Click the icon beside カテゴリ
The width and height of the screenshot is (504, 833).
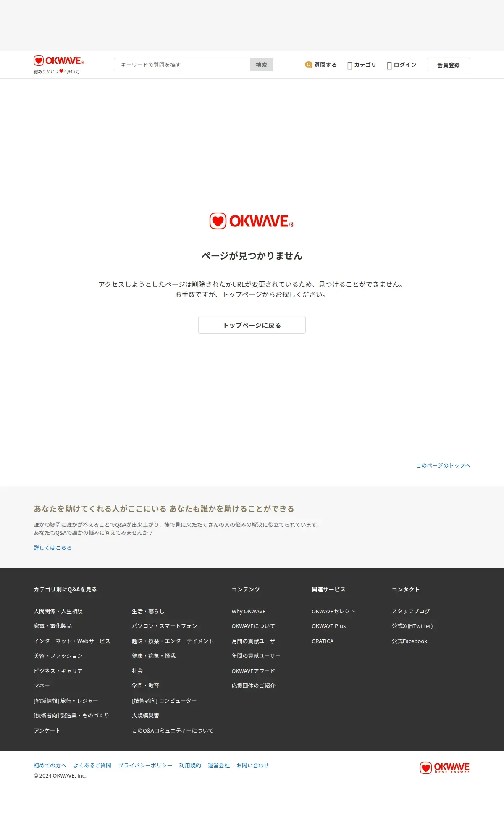tap(349, 65)
